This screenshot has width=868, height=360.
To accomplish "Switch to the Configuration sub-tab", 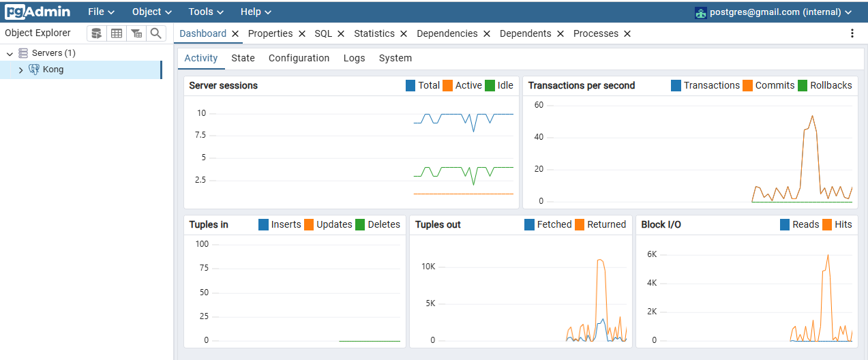I will [299, 58].
